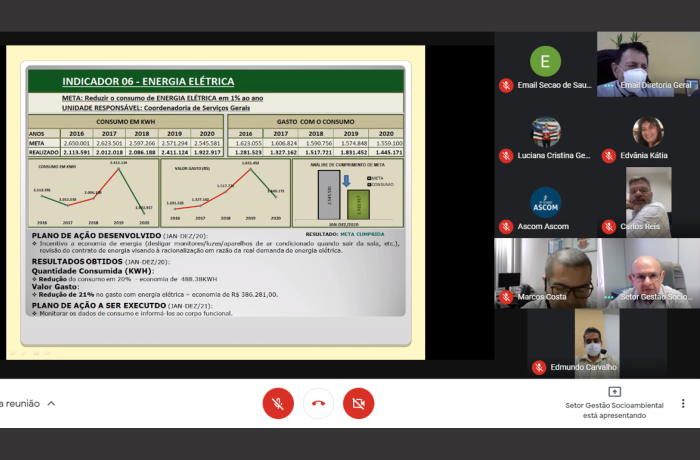Click muted mic icon beside Edmundo Carvalho
Image resolution: width=700 pixels, height=460 pixels.
click(539, 368)
